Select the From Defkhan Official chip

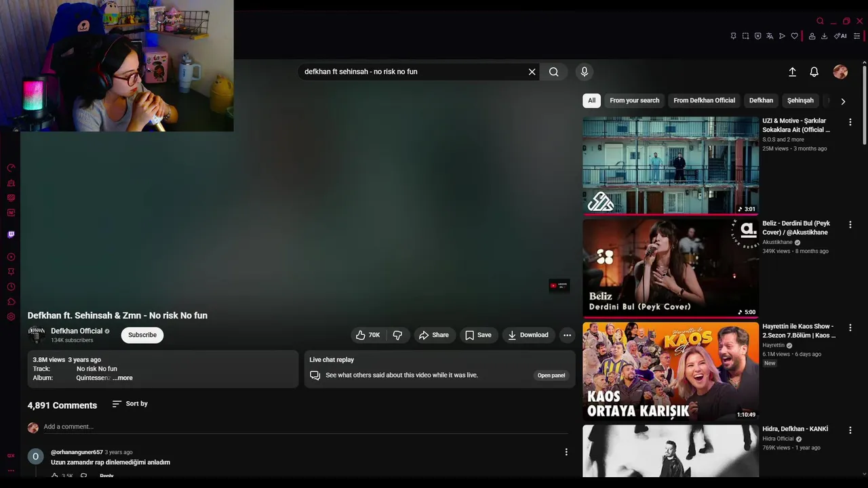point(704,100)
